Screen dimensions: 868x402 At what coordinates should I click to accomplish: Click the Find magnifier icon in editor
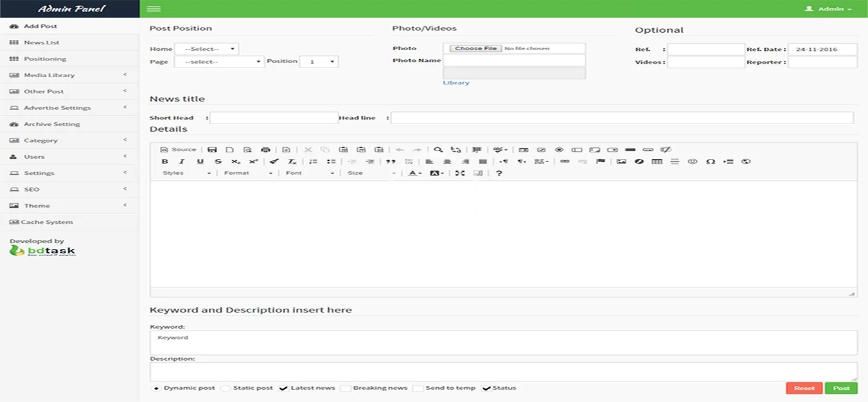pyautogui.click(x=438, y=150)
